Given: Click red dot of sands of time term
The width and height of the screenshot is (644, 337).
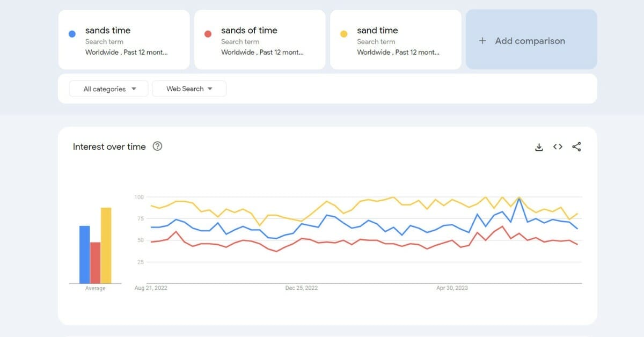Looking at the screenshot, I should pos(208,34).
